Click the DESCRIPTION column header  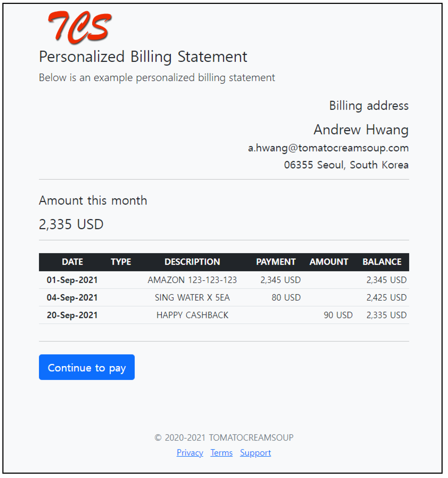click(x=192, y=262)
